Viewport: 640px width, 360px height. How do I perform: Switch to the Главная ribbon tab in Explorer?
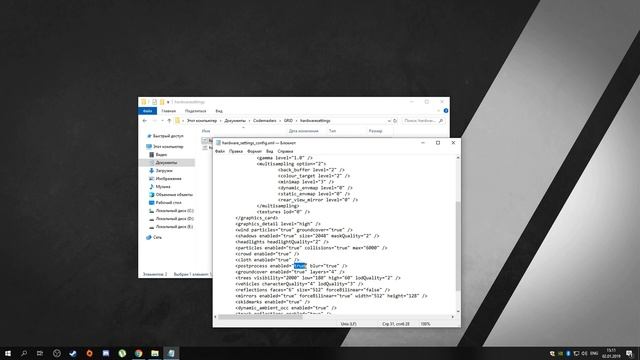pos(168,111)
